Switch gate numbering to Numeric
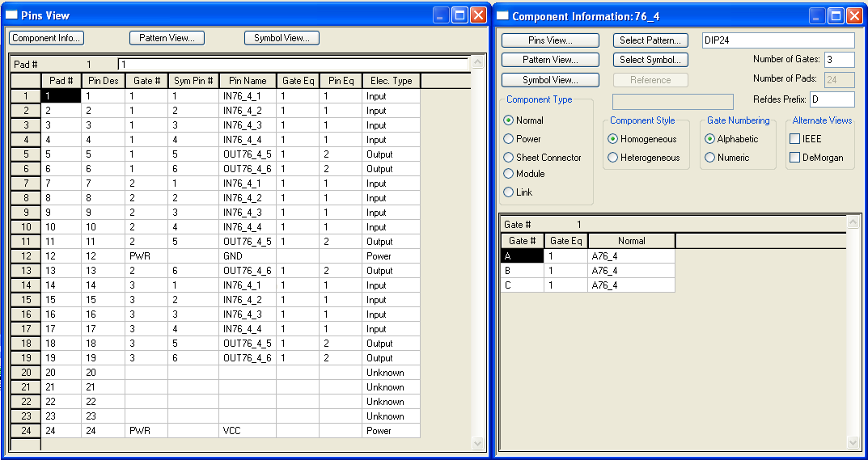This screenshot has height=460, width=868. pyautogui.click(x=710, y=158)
